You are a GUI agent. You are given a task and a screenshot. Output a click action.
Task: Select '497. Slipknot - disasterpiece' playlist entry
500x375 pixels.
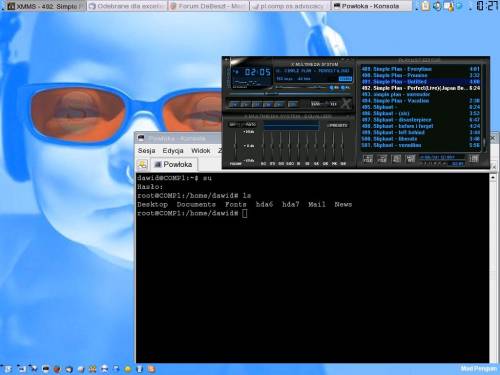point(421,120)
